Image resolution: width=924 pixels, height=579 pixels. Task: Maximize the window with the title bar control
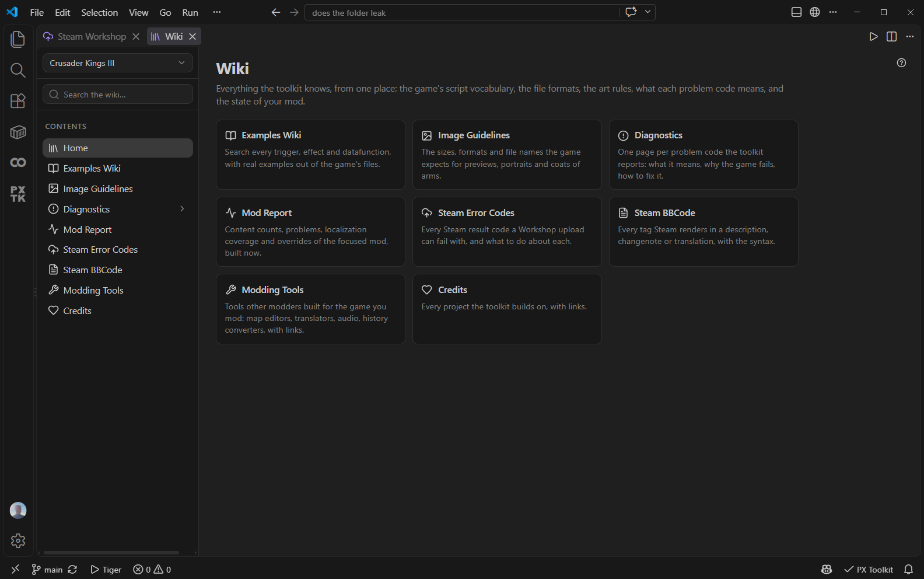coord(884,12)
